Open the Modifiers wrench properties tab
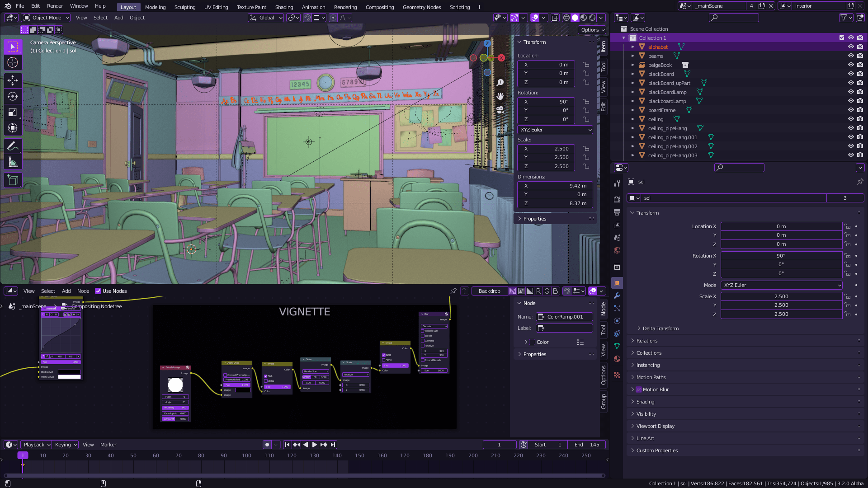868x488 pixels. tap(617, 296)
